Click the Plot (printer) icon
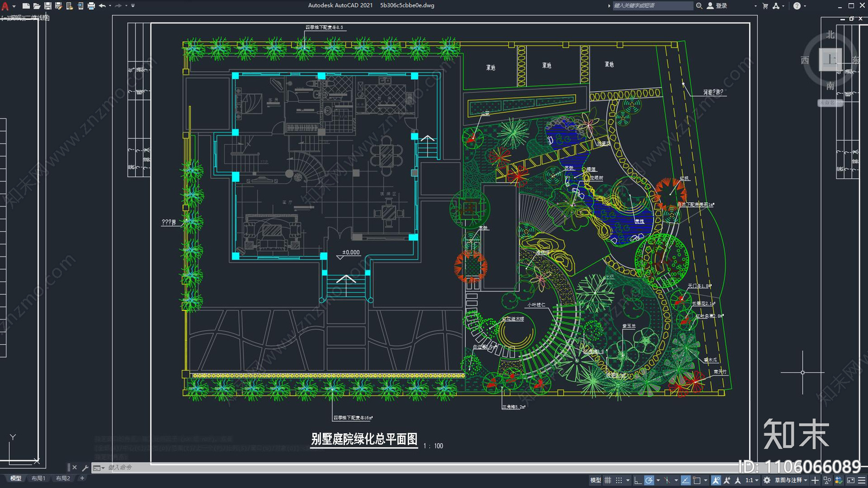 (x=91, y=5)
